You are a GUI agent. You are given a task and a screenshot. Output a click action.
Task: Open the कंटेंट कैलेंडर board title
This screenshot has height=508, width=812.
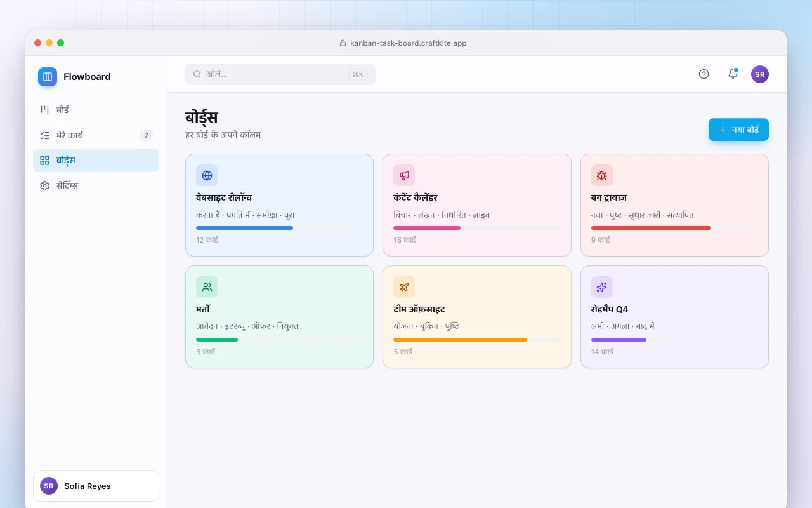point(416,197)
